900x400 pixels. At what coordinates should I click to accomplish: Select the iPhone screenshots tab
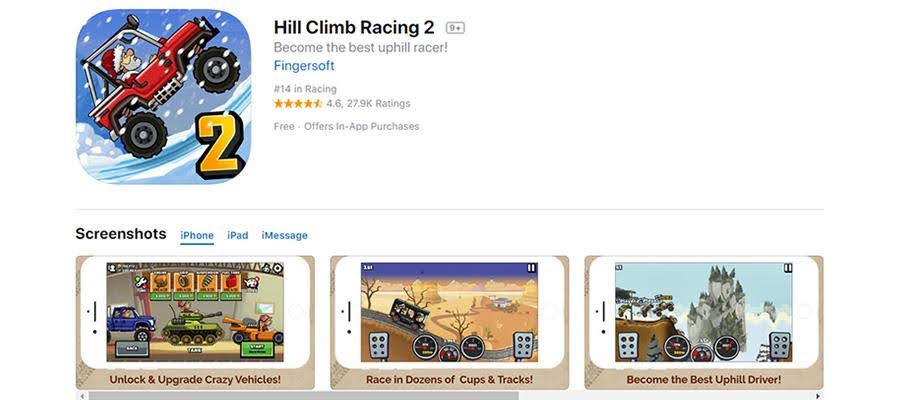(197, 235)
